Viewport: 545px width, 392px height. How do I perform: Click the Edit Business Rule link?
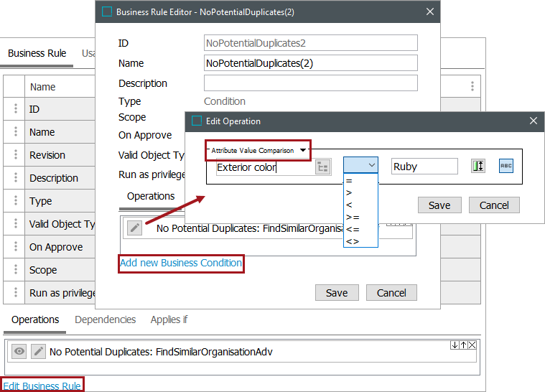click(42, 386)
